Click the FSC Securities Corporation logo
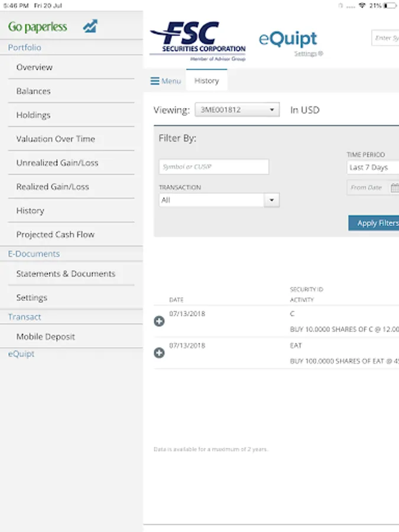Image resolution: width=399 pixels, height=532 pixels. 197,41
